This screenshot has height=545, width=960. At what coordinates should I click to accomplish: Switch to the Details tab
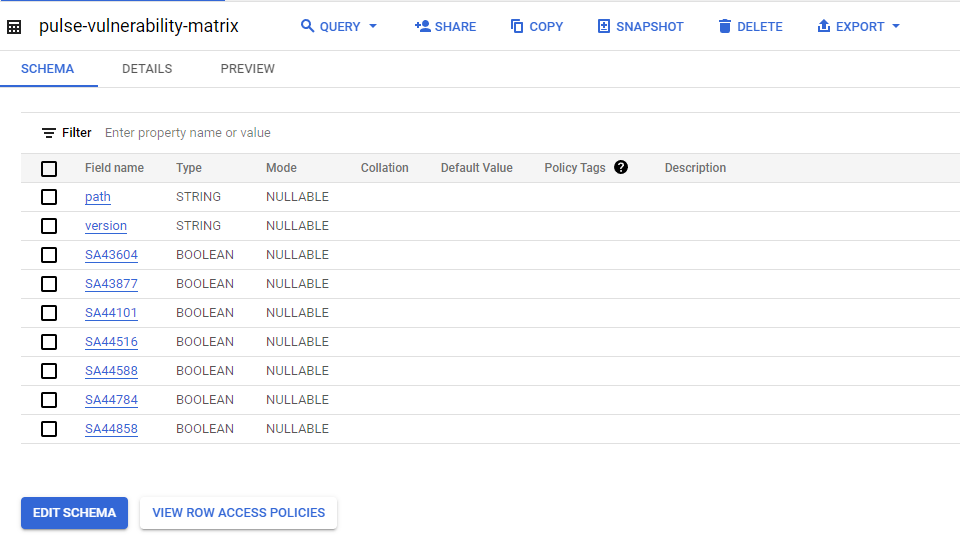(x=147, y=69)
